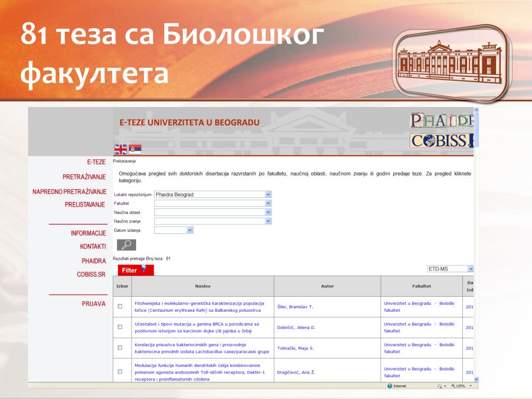Viewport: 532px width, 399px height.
Task: Click Biološki fakultet link in Šiler row
Action: click(419, 307)
